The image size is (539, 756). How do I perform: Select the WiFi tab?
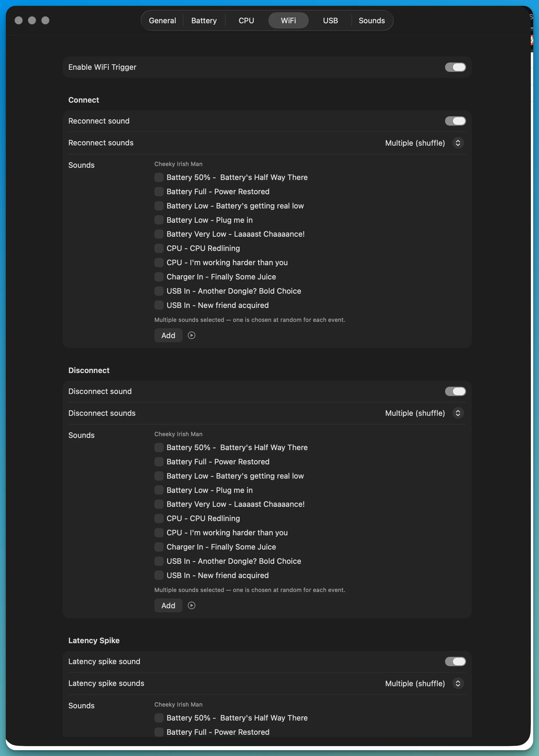point(288,21)
